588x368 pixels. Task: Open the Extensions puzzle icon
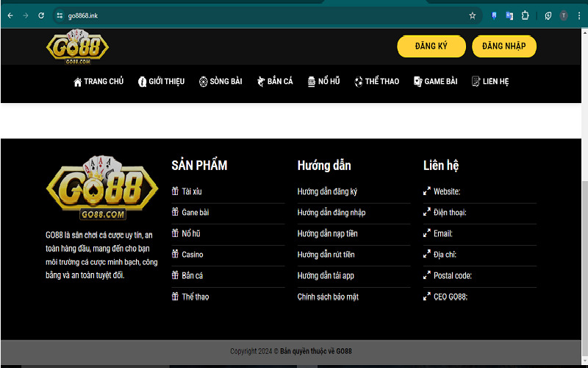[525, 15]
